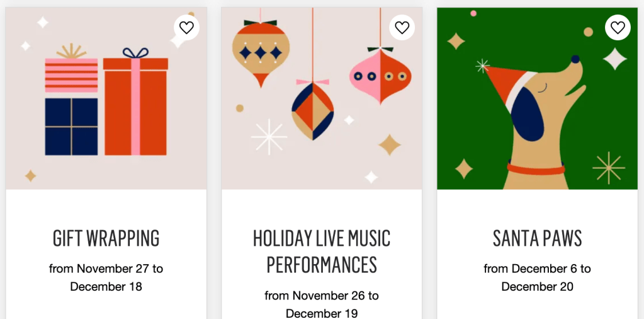Save Santa Paws with heart icon
The image size is (644, 319).
[618, 28]
